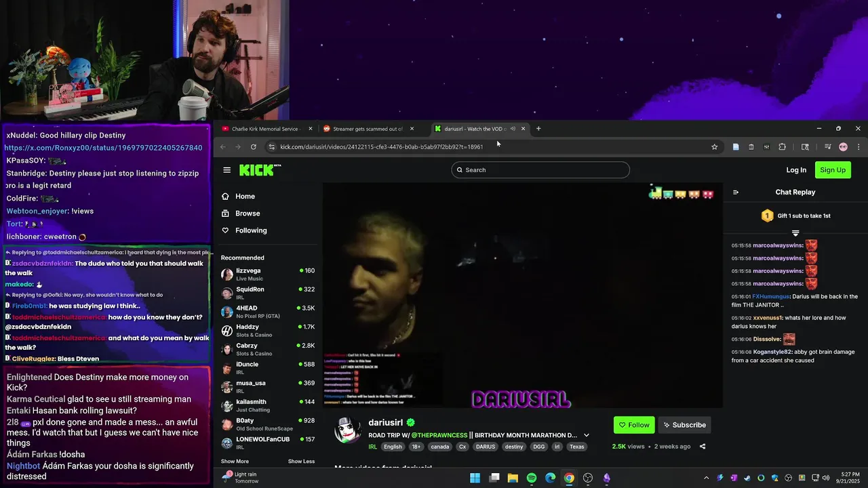Open Chrome profile avatar
The width and height of the screenshot is (868, 488).
843,147
